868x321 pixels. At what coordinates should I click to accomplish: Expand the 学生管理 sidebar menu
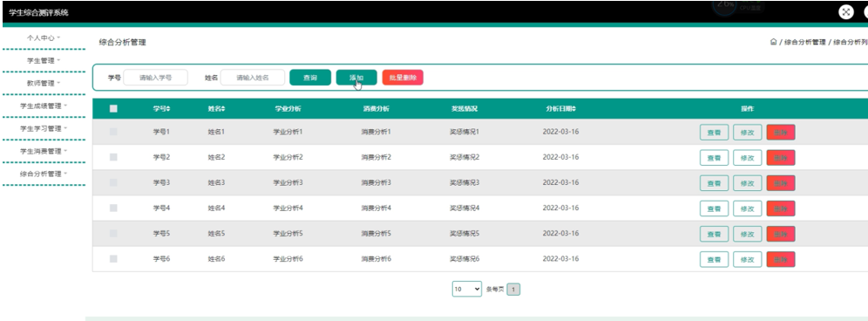click(44, 60)
